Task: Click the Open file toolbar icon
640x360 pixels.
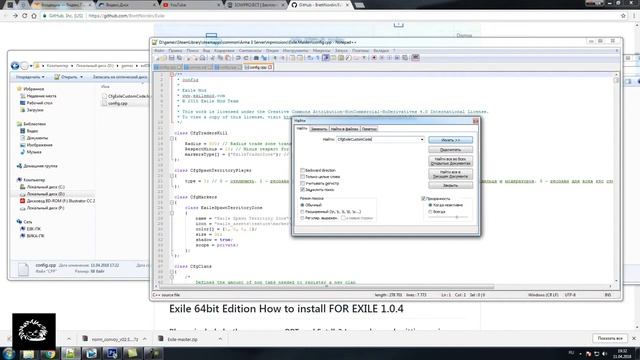Action: [164, 58]
